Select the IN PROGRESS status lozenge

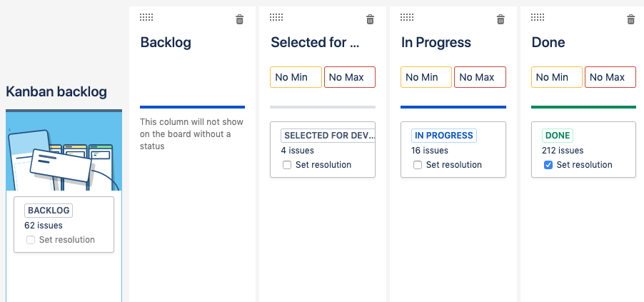[444, 136]
